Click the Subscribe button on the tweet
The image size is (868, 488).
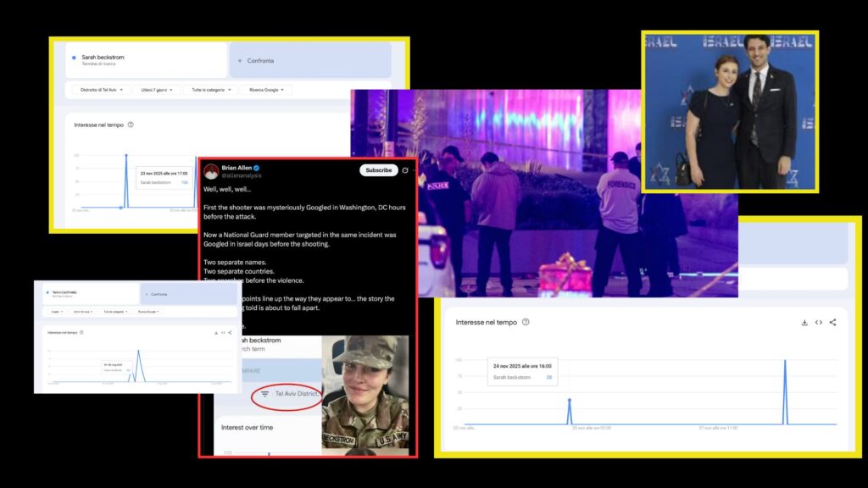tap(378, 170)
